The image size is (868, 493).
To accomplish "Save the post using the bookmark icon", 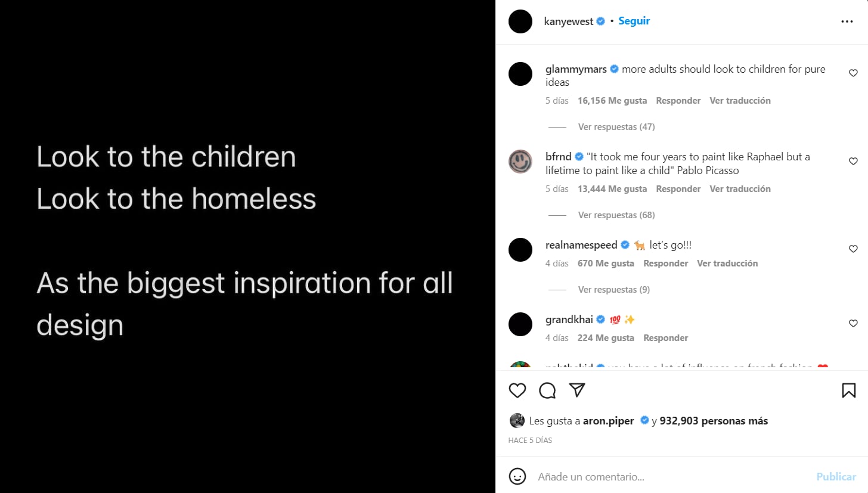I will (x=848, y=390).
